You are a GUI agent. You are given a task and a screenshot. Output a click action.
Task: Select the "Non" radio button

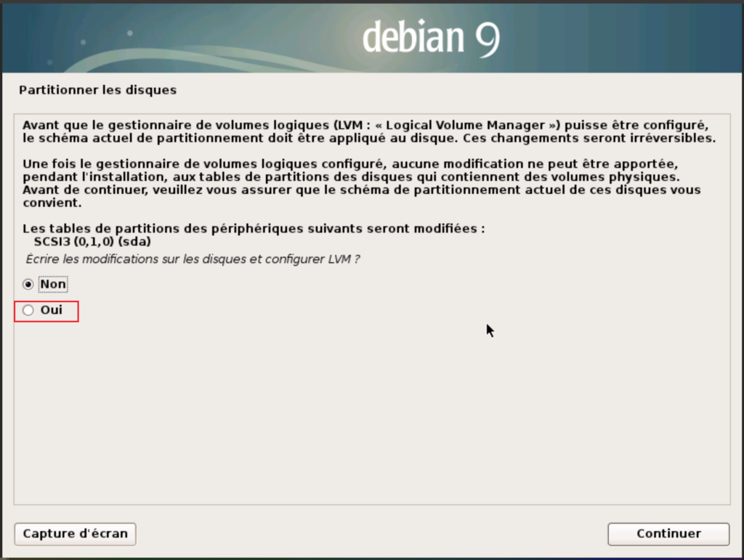[x=28, y=284]
